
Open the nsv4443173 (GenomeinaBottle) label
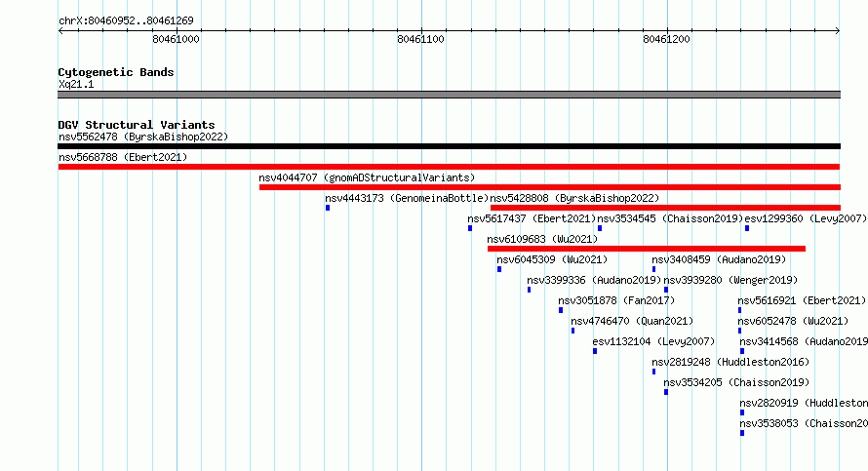[407, 198]
